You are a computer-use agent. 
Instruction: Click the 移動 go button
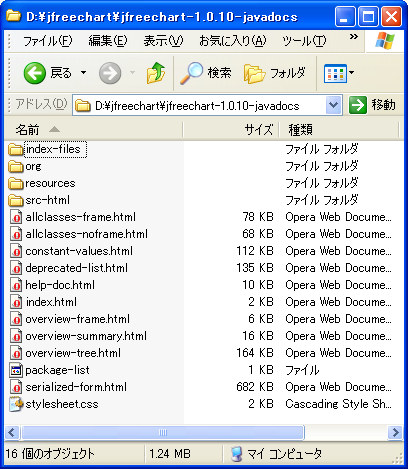[372, 105]
